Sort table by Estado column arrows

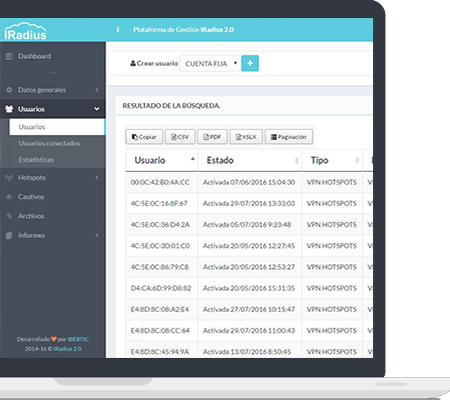click(296, 160)
